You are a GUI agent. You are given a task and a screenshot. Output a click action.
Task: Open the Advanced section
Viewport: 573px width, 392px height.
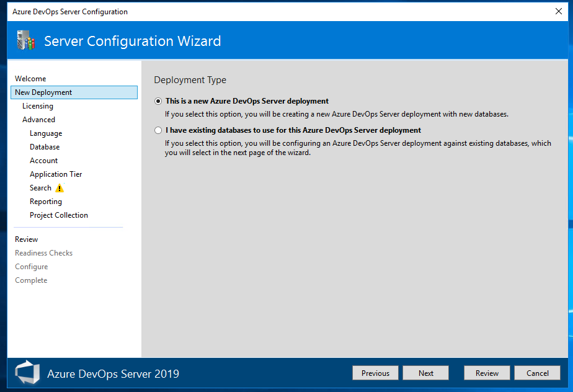click(x=38, y=120)
